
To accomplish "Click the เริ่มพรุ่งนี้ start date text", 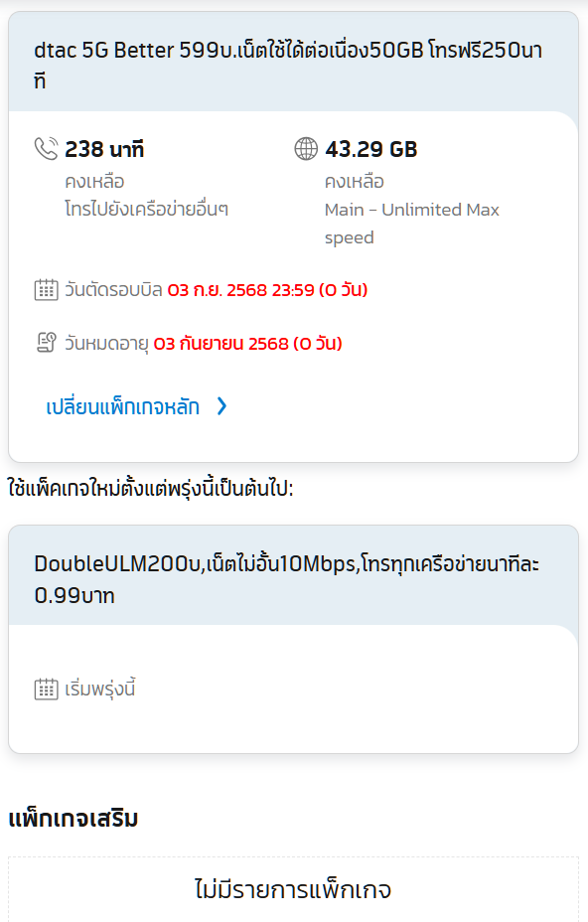I will 100,688.
